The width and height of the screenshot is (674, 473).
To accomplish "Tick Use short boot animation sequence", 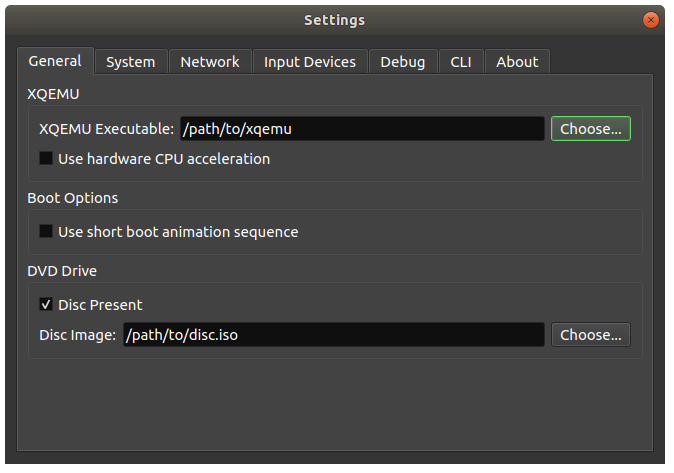I will tap(46, 231).
